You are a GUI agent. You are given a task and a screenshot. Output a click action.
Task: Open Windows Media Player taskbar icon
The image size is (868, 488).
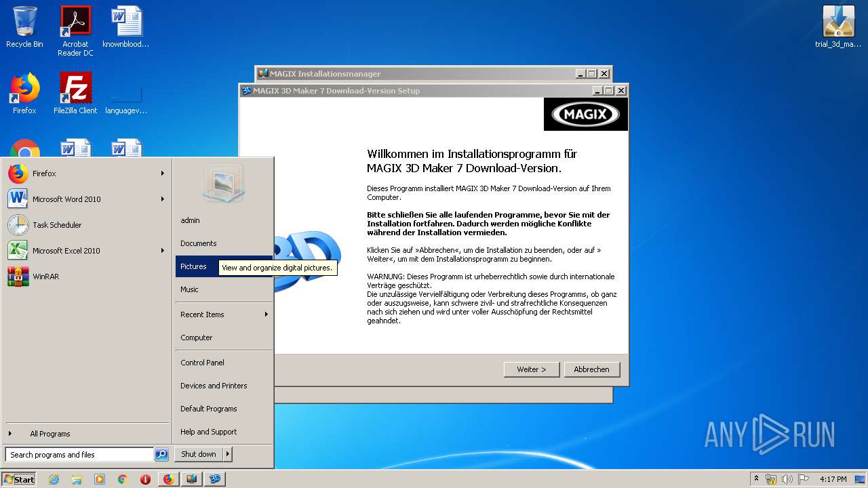pos(100,479)
